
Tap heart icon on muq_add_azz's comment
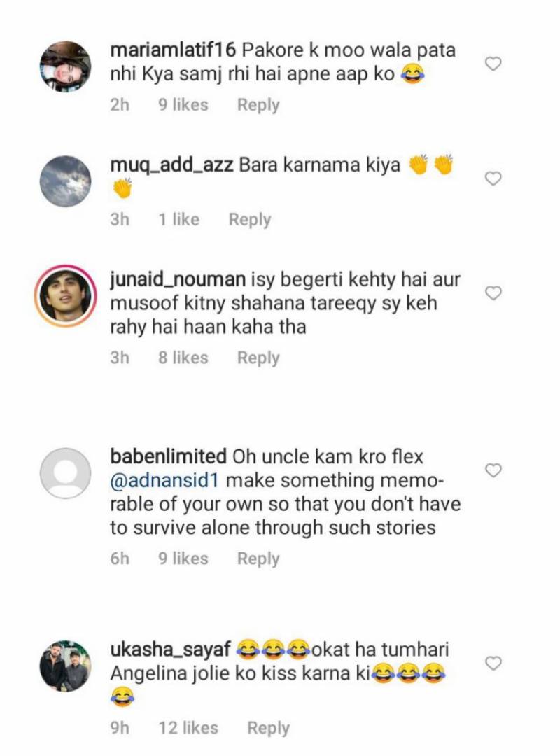coord(493,178)
